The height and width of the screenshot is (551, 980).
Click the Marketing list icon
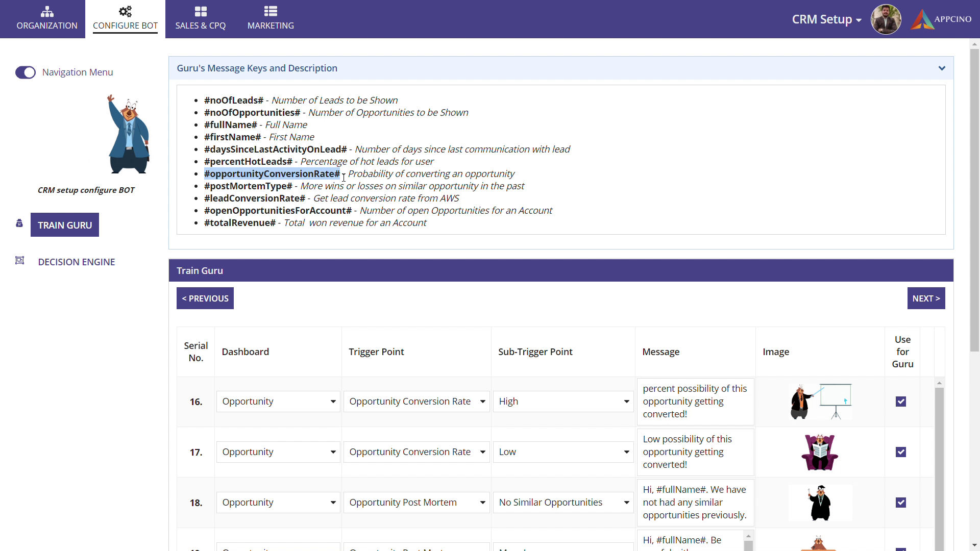click(x=271, y=11)
